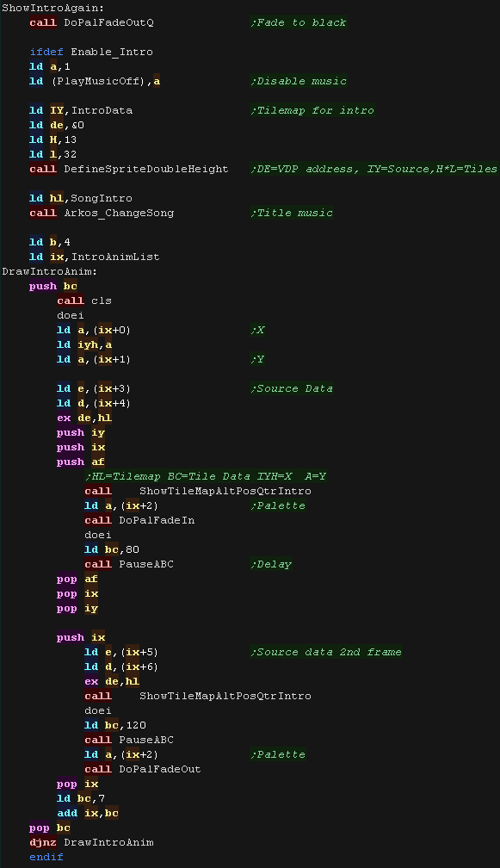Place cursor on DefineSpriteDoubleHeight call
500x868 pixels.
(146, 169)
